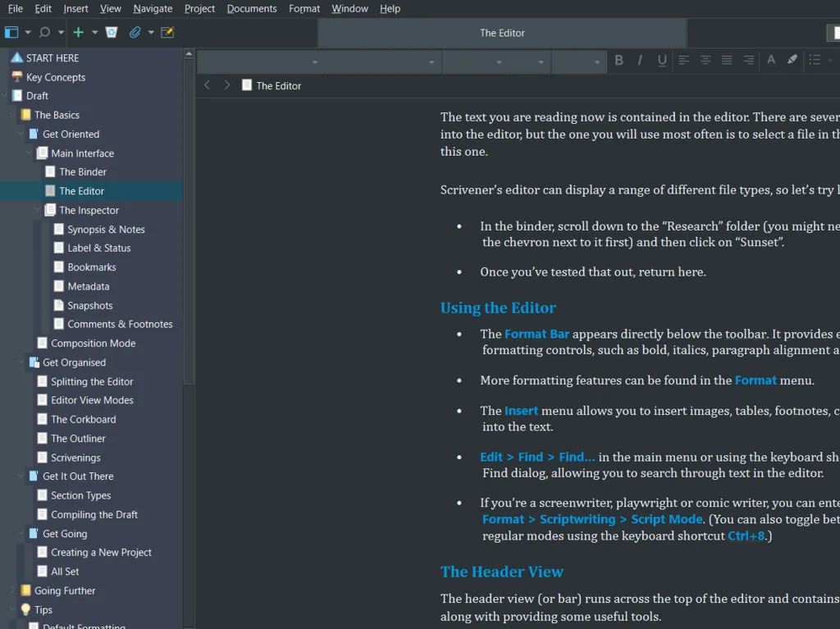Open the text color A control
840x629 pixels.
click(x=770, y=60)
